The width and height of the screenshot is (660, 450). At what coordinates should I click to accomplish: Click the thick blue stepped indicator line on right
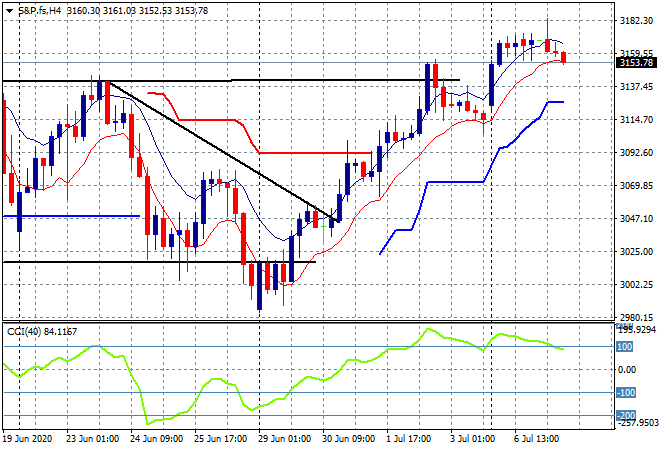[x=455, y=182]
